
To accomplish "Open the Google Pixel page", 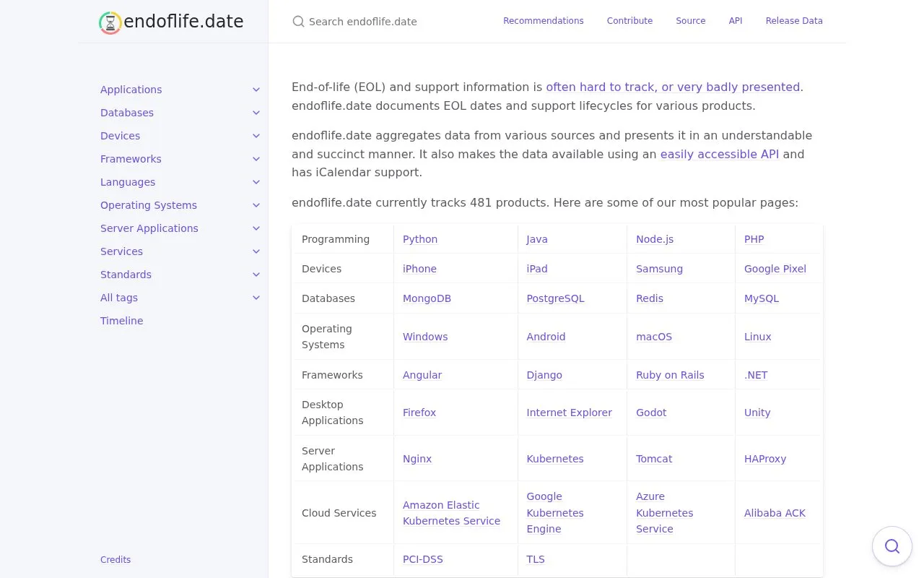I will tap(775, 269).
